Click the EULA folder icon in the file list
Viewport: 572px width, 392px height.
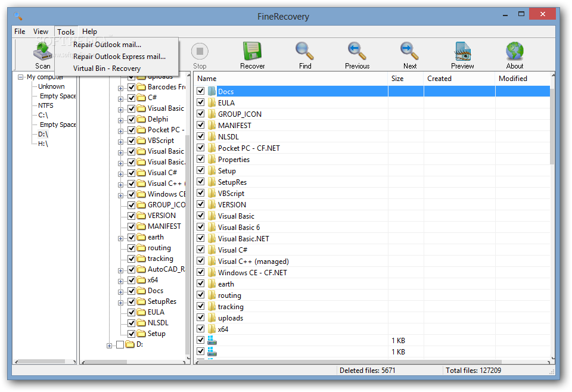tap(212, 102)
